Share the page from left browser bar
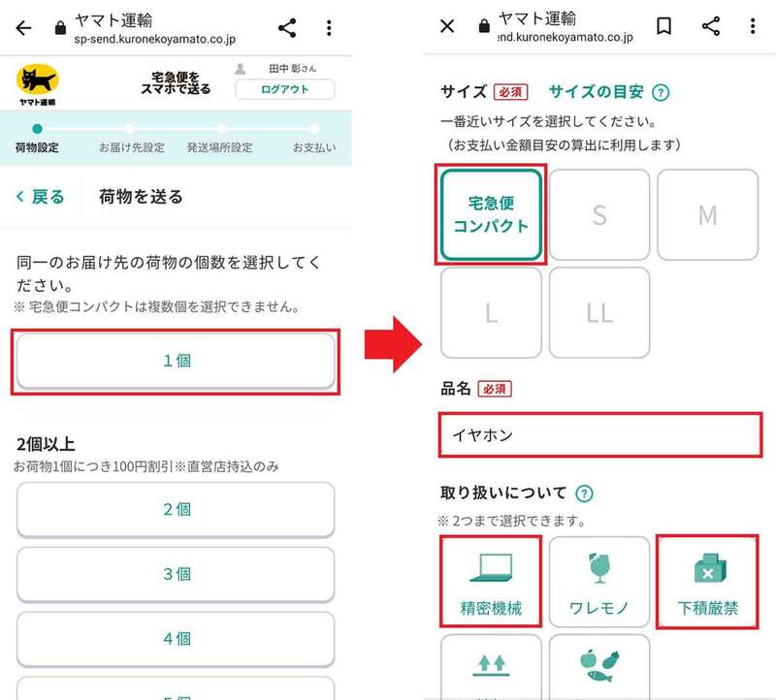 pyautogui.click(x=287, y=28)
